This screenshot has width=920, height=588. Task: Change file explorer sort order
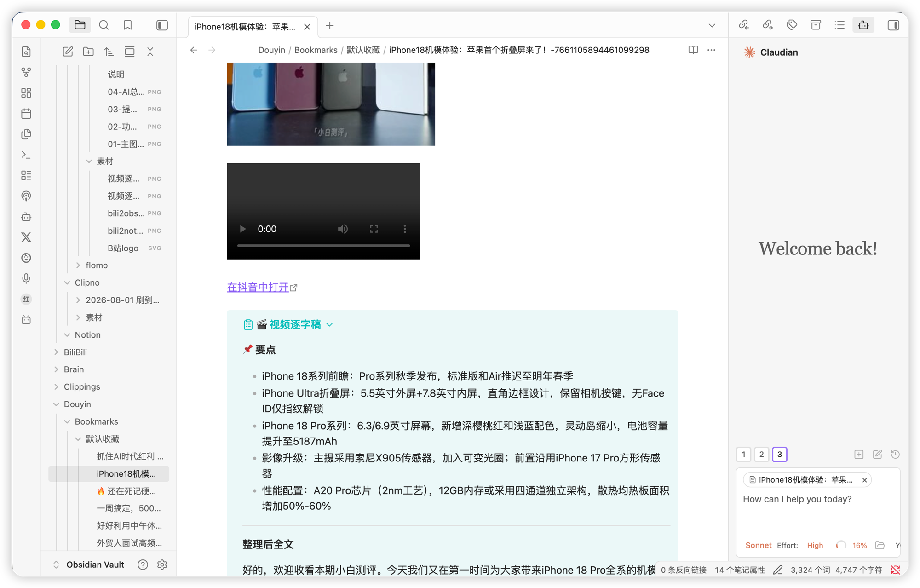pyautogui.click(x=109, y=52)
